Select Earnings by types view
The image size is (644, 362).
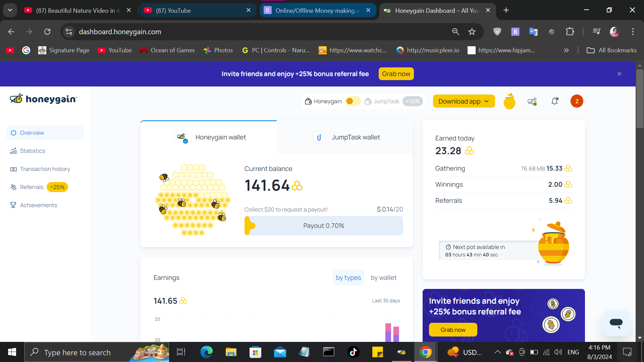(348, 278)
